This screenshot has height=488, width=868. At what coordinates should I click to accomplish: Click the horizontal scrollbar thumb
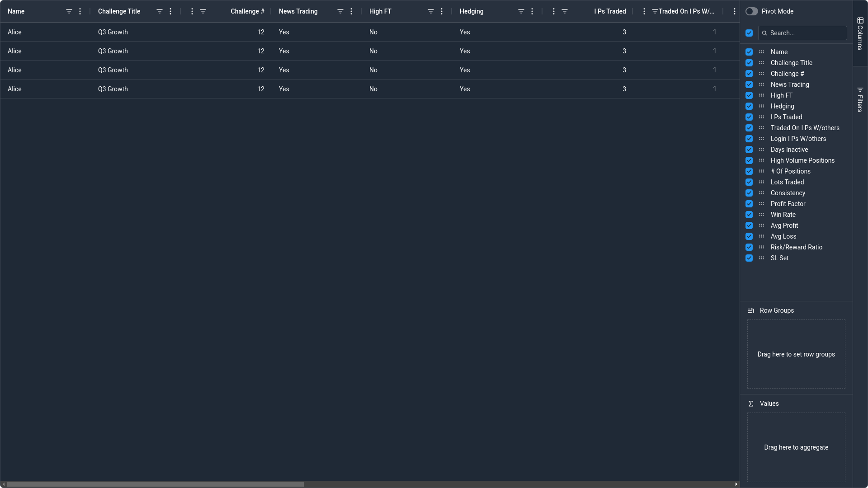tap(156, 484)
